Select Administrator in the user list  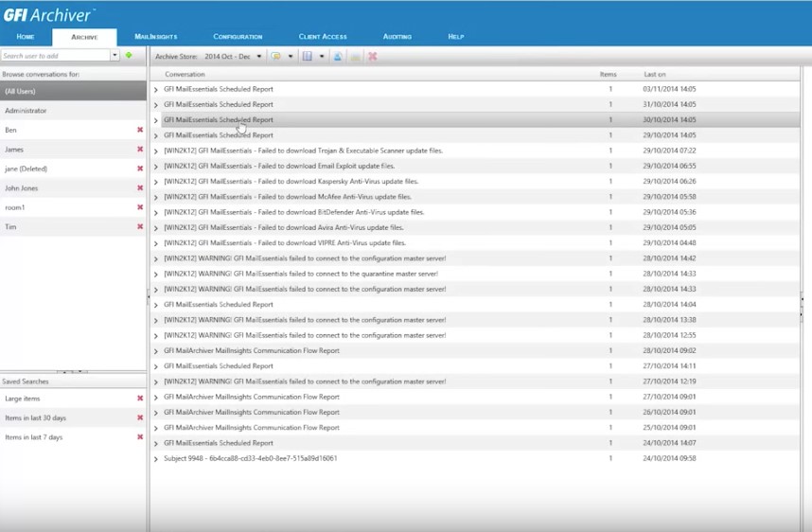click(73, 111)
